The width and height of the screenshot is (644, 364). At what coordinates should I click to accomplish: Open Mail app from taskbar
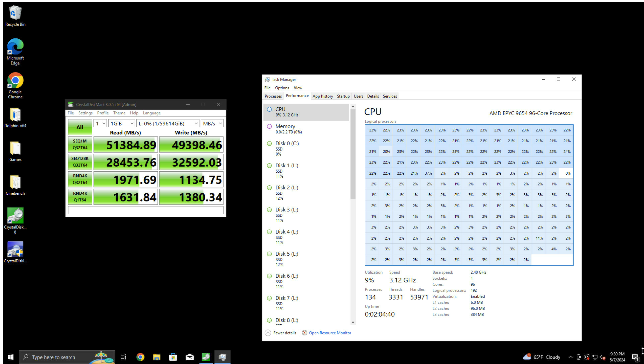pyautogui.click(x=190, y=357)
